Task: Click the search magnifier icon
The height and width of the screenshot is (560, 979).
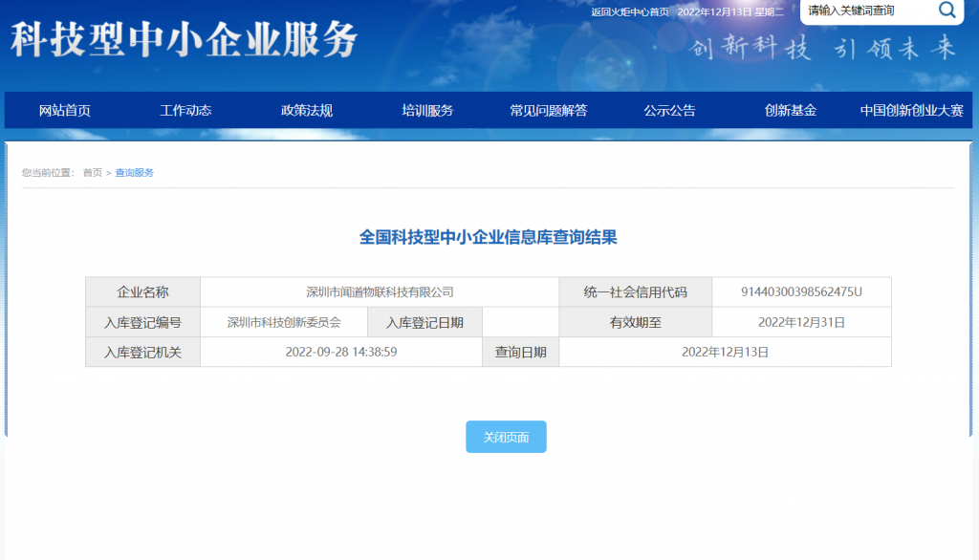Action: point(946,10)
